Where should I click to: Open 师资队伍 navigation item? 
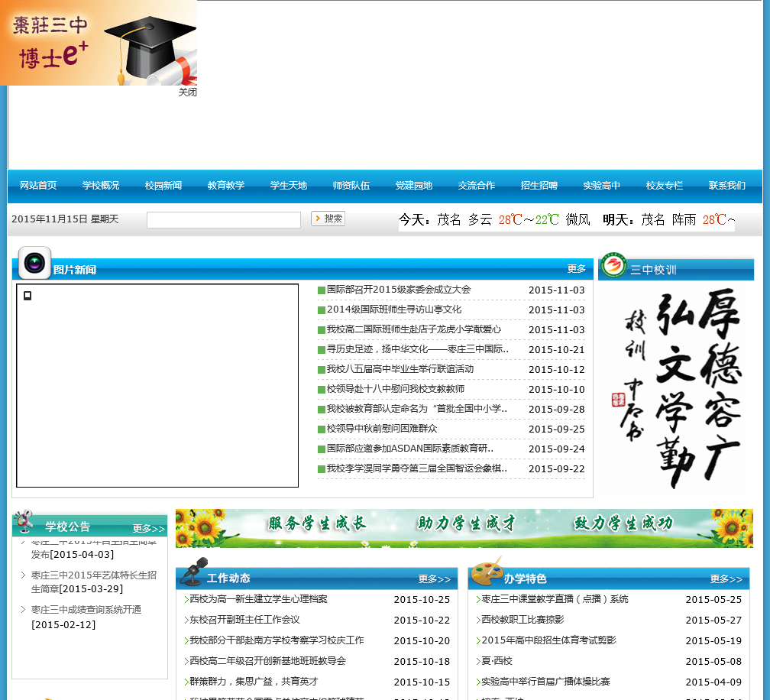(351, 186)
